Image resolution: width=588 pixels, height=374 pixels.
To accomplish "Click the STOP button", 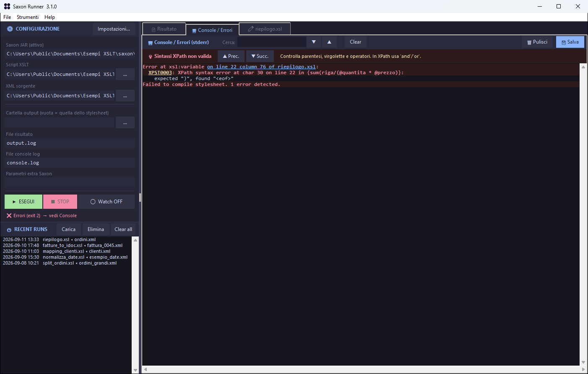I will (x=60, y=202).
